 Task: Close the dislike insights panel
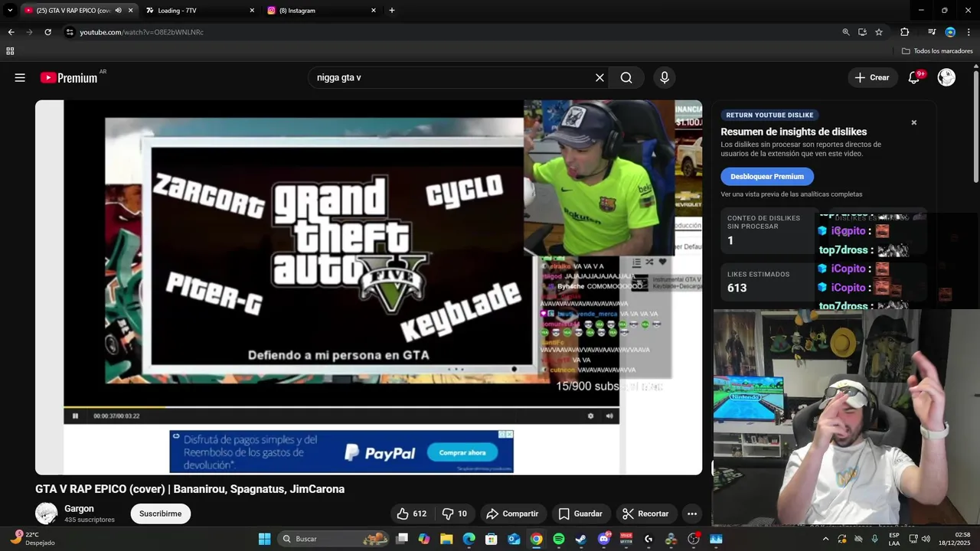[913, 122]
